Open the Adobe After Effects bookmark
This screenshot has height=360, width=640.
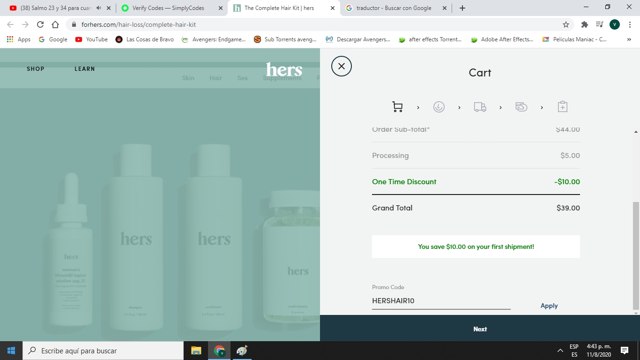502,39
